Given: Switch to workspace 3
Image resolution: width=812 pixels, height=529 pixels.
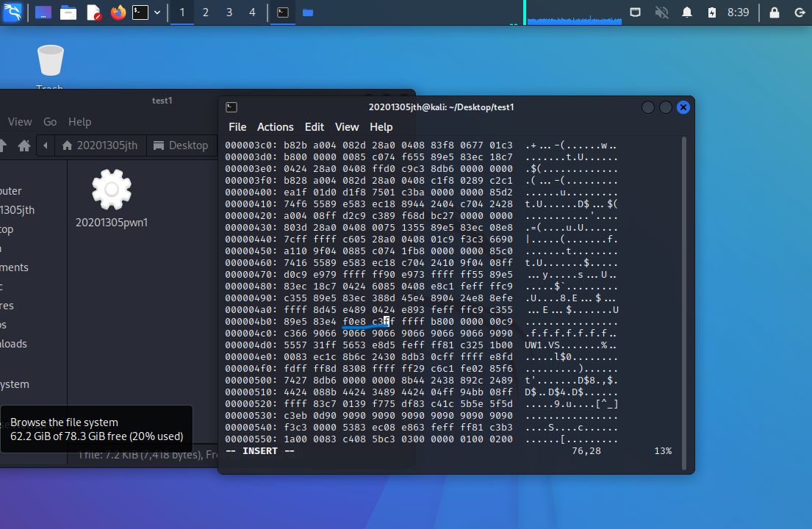Looking at the screenshot, I should (229, 12).
